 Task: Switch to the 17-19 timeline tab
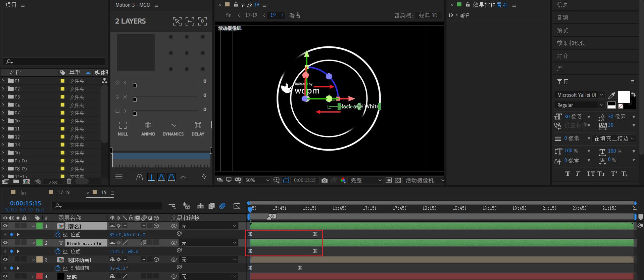(63, 193)
